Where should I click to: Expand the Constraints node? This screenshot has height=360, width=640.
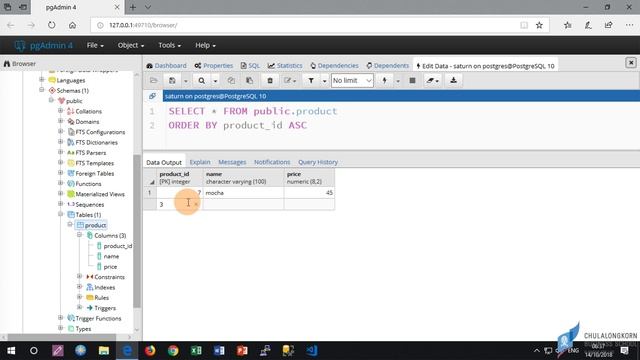coord(80,277)
